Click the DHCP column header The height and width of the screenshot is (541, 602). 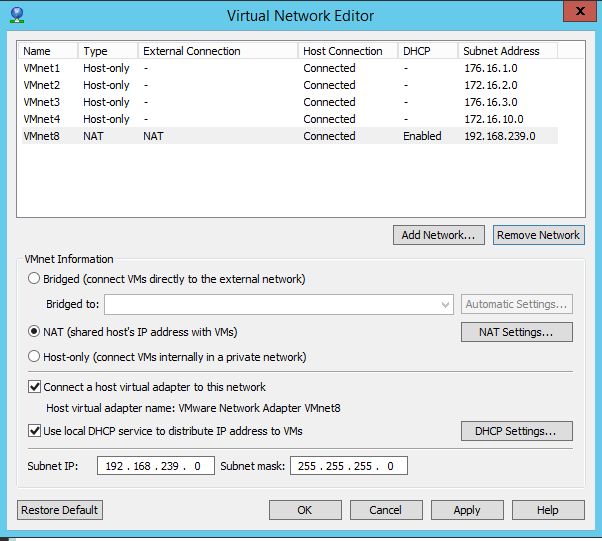pyautogui.click(x=428, y=51)
